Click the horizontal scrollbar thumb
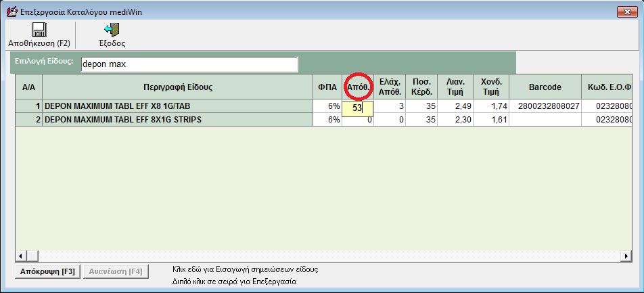 pos(32,256)
